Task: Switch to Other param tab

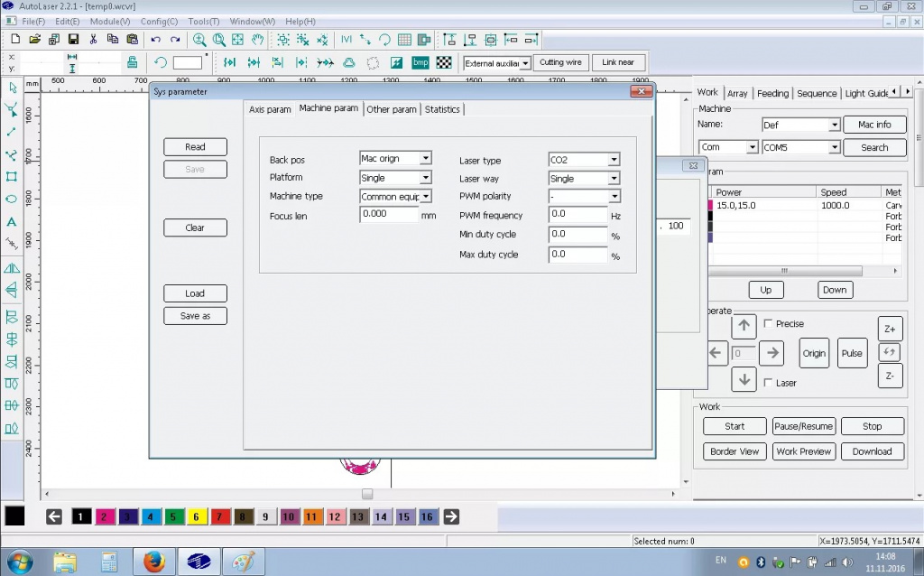Action: tap(392, 109)
